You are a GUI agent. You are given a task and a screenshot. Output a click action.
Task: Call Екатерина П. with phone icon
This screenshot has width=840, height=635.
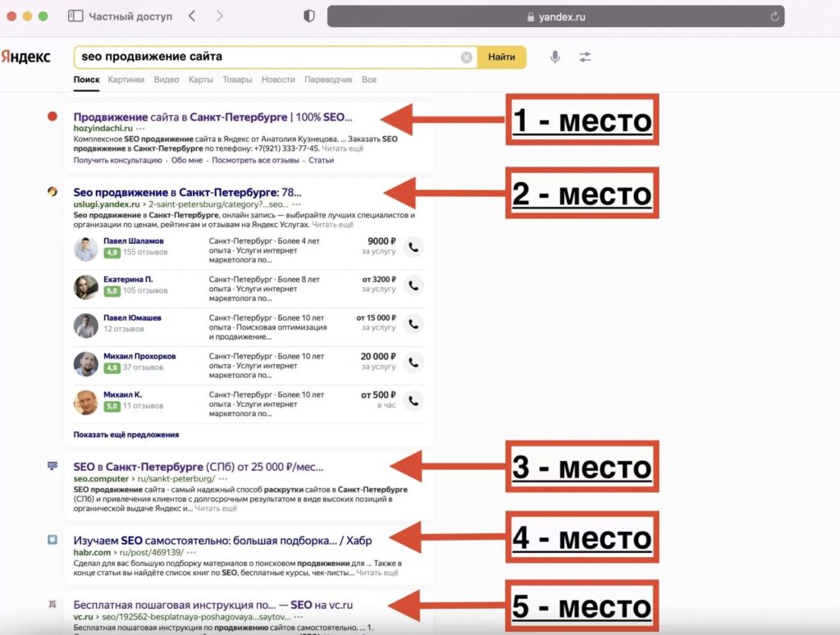point(413,286)
